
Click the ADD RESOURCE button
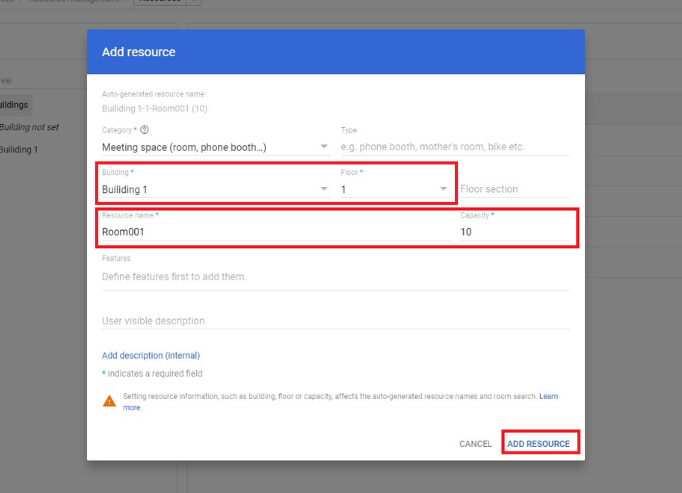click(x=538, y=444)
